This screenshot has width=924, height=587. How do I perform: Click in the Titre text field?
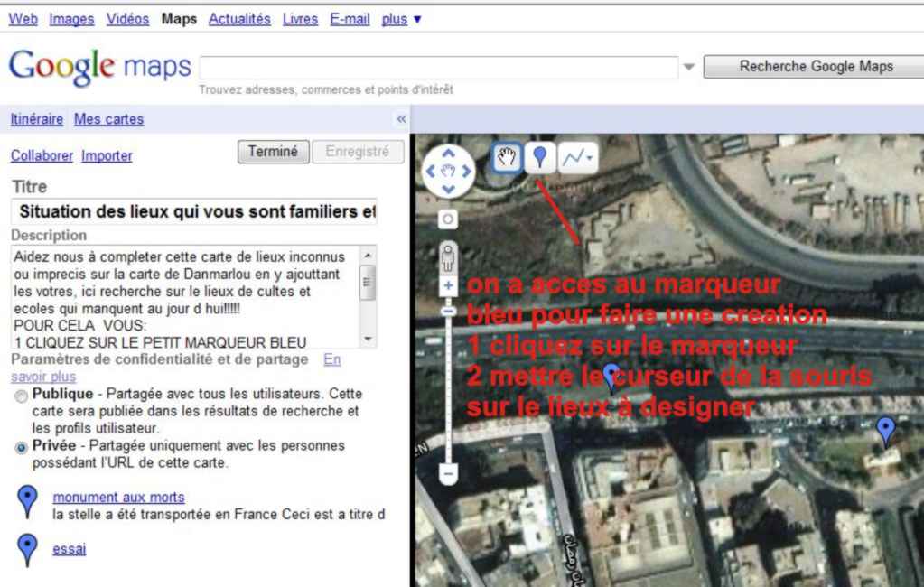(x=193, y=212)
